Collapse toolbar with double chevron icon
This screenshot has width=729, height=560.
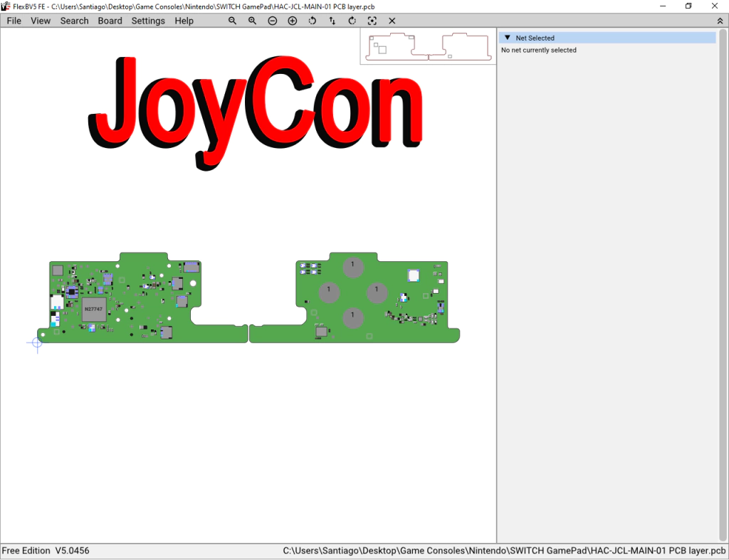[x=720, y=21]
